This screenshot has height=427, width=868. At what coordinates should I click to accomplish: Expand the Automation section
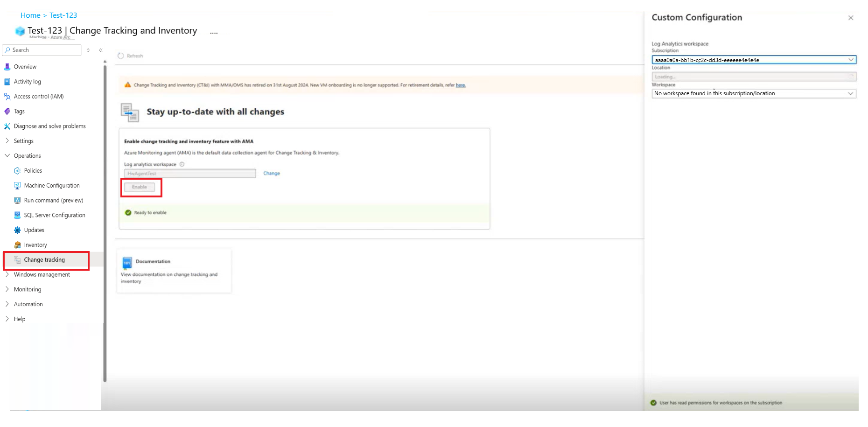click(x=7, y=304)
